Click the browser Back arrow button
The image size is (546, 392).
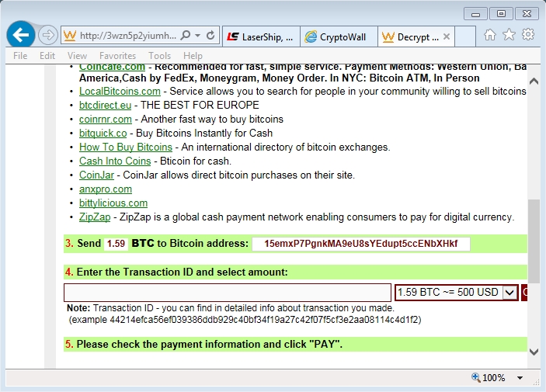point(21,35)
